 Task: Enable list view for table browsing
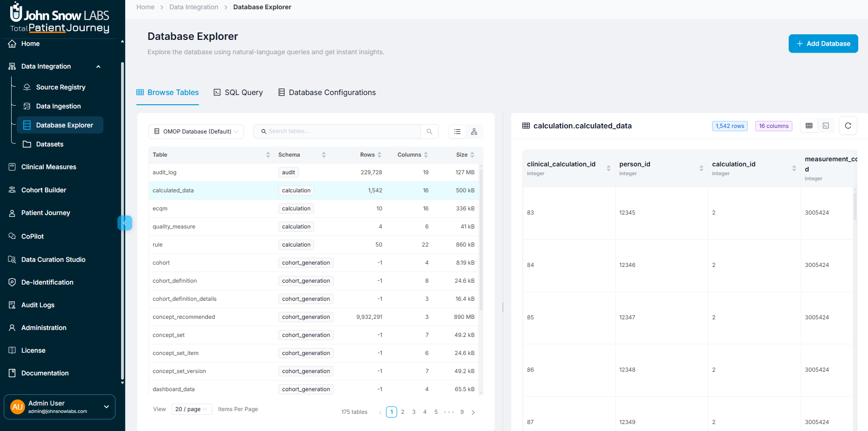click(457, 131)
